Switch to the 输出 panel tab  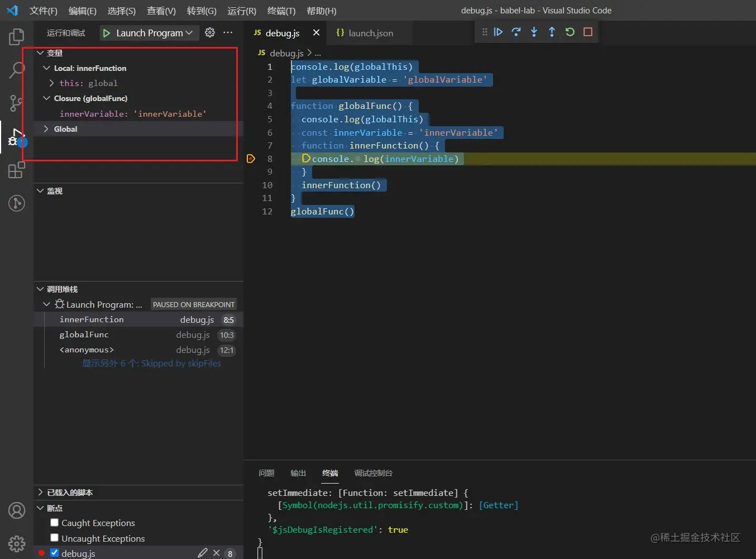click(298, 473)
